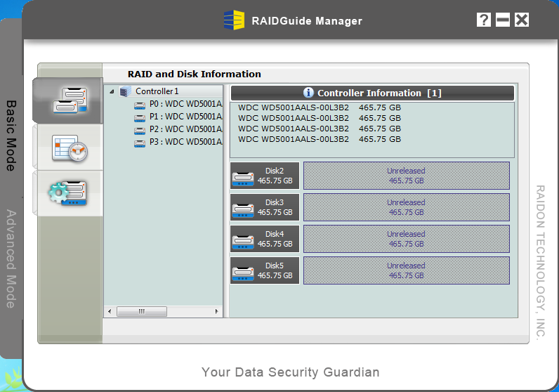Select Controller1 in the tree

coord(157,91)
